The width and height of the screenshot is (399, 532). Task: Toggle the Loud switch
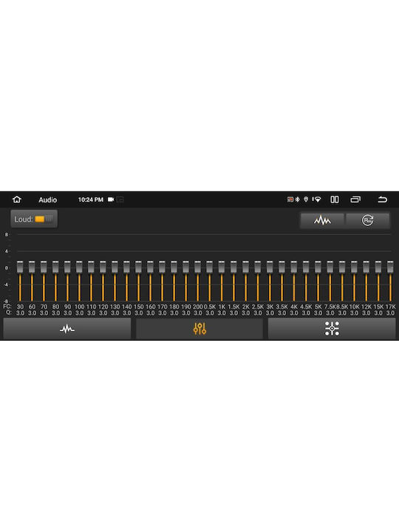(44, 219)
